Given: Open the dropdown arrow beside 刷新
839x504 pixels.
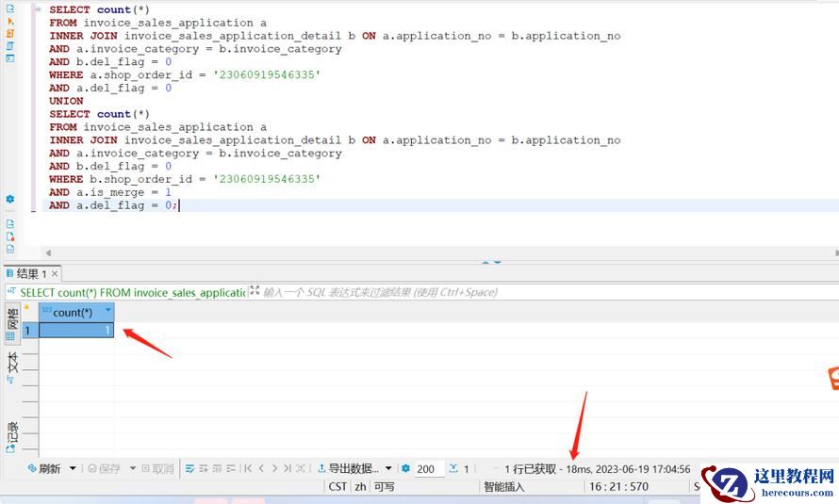Looking at the screenshot, I should (73, 469).
